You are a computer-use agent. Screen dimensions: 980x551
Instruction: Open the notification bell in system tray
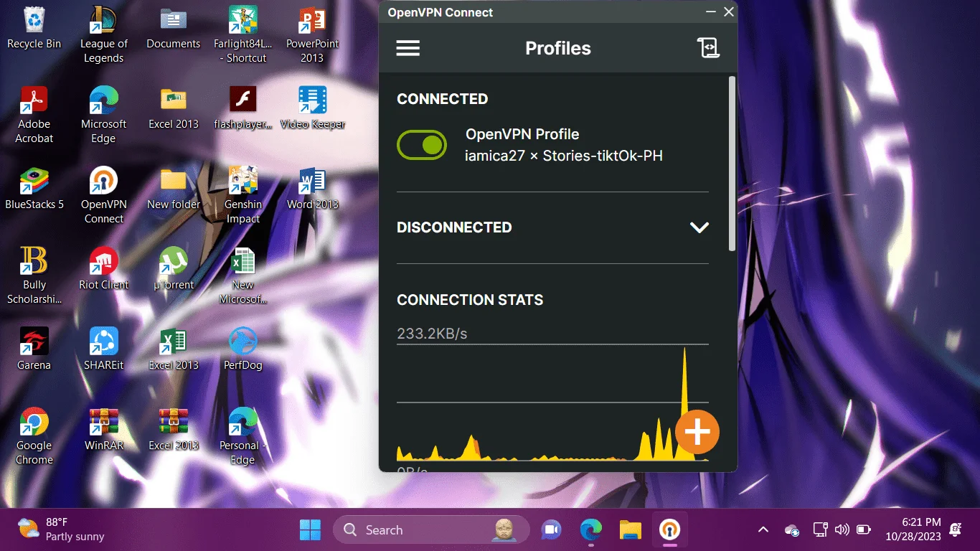(956, 530)
